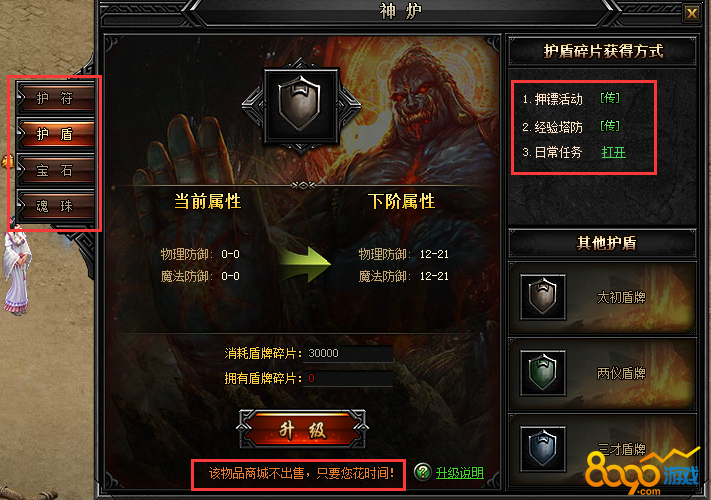Teleport via [传] next to 经验塔防
The height and width of the screenshot is (500, 711).
[609, 126]
